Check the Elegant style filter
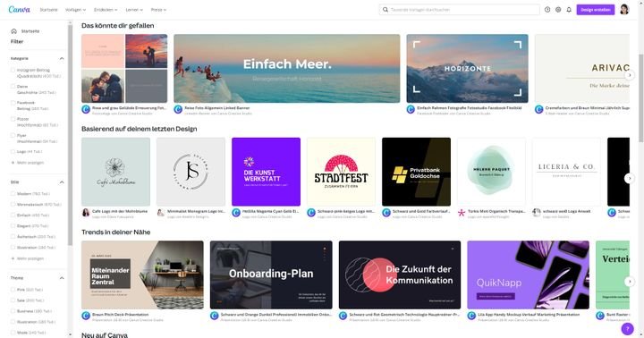 pos(13,226)
